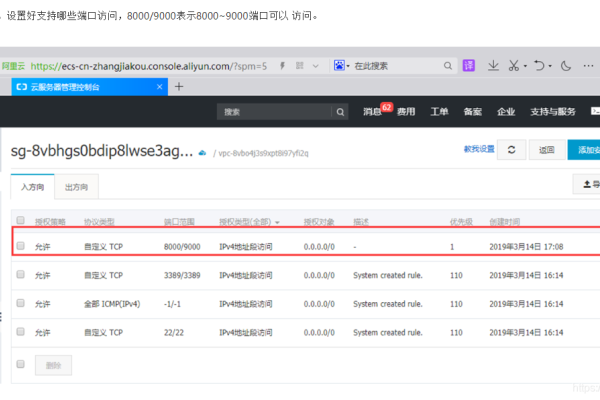The image size is (600, 400).
Task: Click the 删除 button
Action: click(53, 365)
